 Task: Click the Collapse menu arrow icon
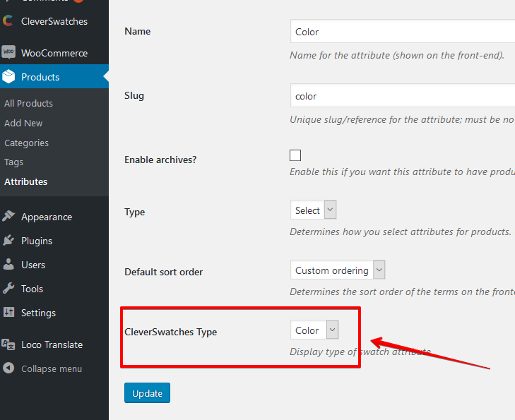(x=8, y=368)
